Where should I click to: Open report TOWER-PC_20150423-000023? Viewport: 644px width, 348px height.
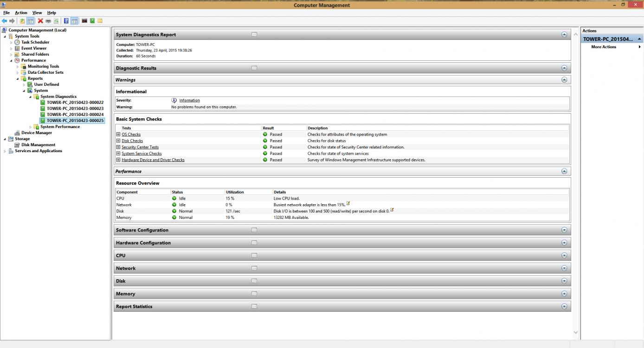[x=75, y=109]
